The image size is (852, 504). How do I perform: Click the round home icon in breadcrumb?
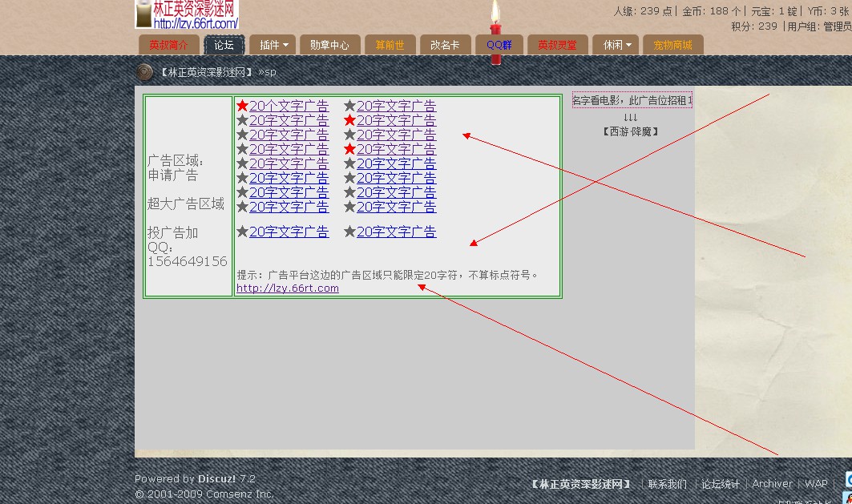pyautogui.click(x=144, y=72)
